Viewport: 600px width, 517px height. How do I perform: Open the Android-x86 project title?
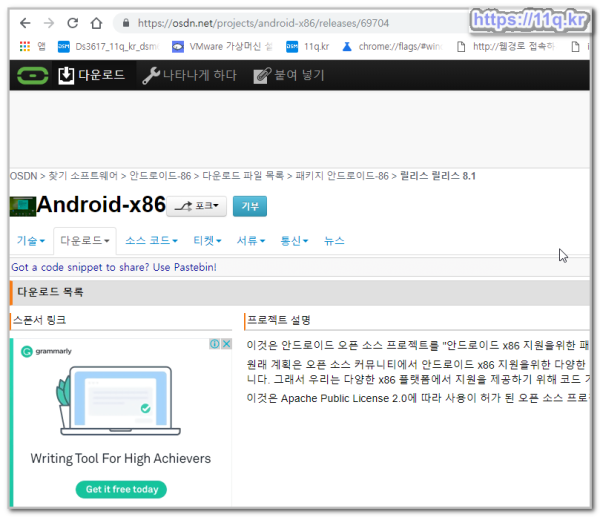click(x=101, y=204)
